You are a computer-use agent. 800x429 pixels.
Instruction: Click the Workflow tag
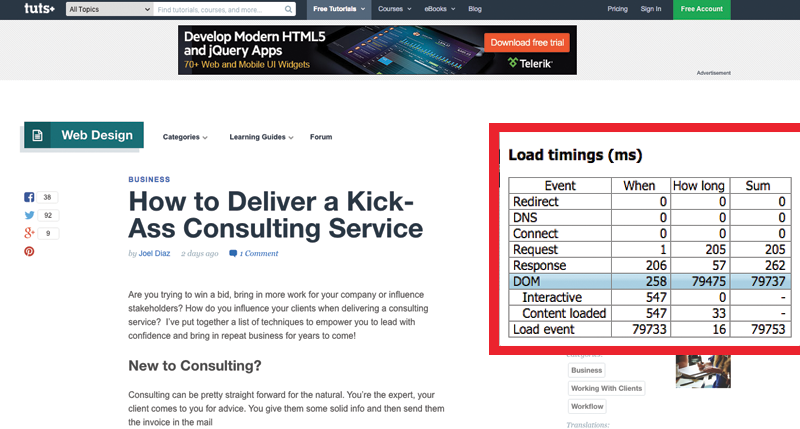pyautogui.click(x=587, y=407)
